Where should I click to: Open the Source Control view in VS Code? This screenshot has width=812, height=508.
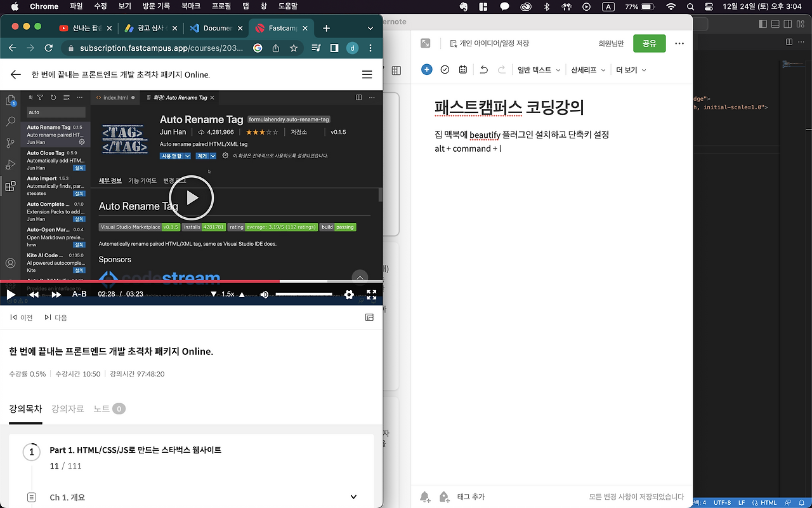[x=10, y=143]
